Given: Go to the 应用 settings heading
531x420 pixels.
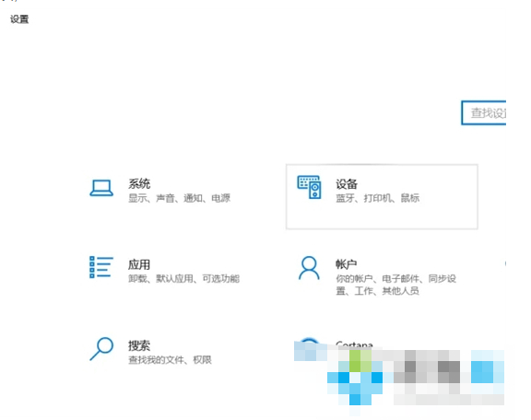Looking at the screenshot, I should (x=139, y=264).
